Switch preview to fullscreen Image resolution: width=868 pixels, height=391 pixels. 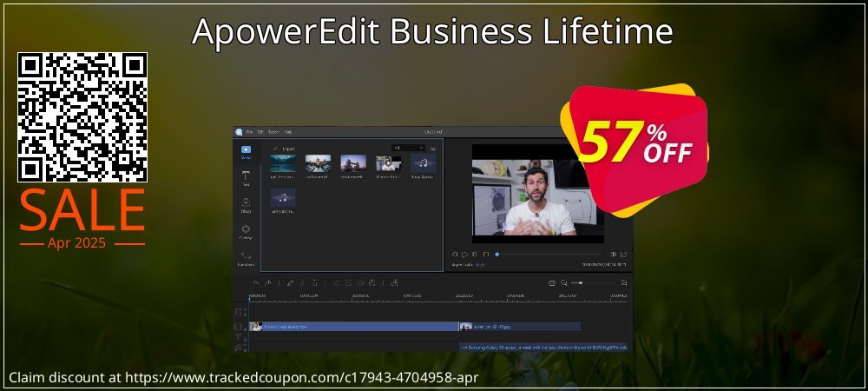pyautogui.click(x=623, y=255)
